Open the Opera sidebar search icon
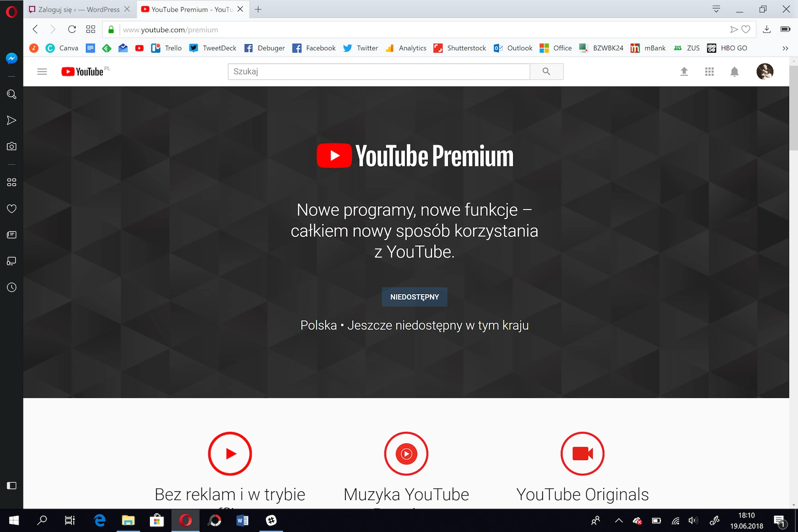 [12, 94]
